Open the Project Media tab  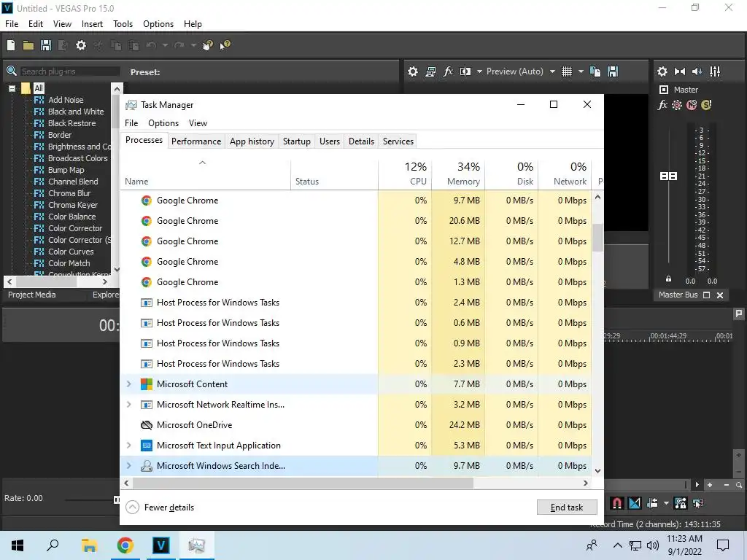[32, 295]
